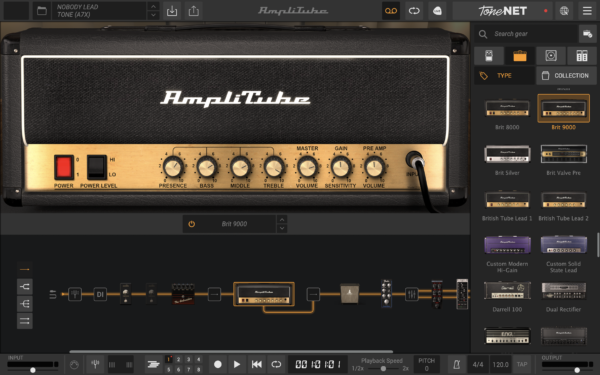Choose the British Tube Lead 1 amp
Screen dimensions: 600x375
pyautogui.click(x=507, y=200)
